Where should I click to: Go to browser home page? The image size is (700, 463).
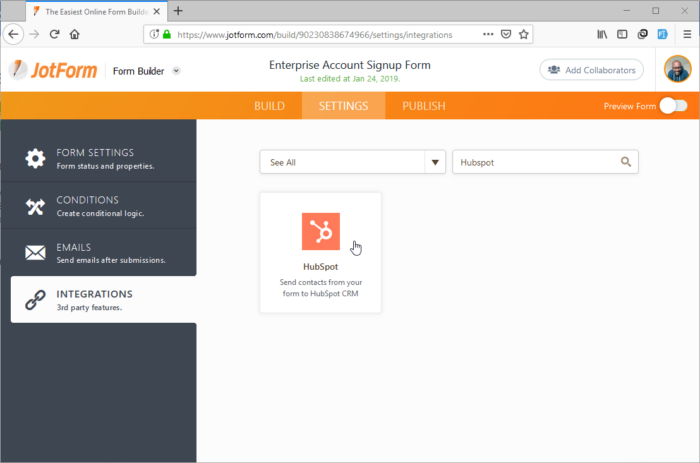point(75,34)
